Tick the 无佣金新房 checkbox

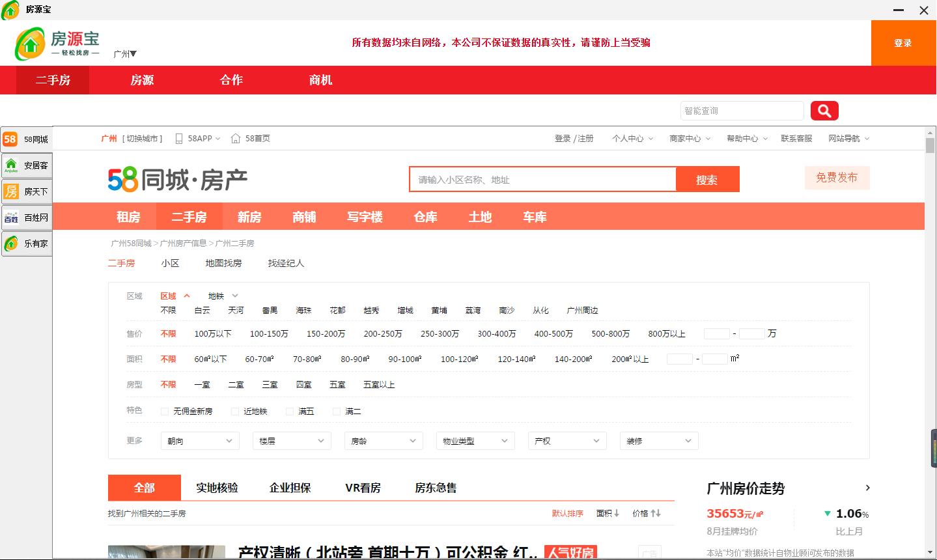coord(165,412)
